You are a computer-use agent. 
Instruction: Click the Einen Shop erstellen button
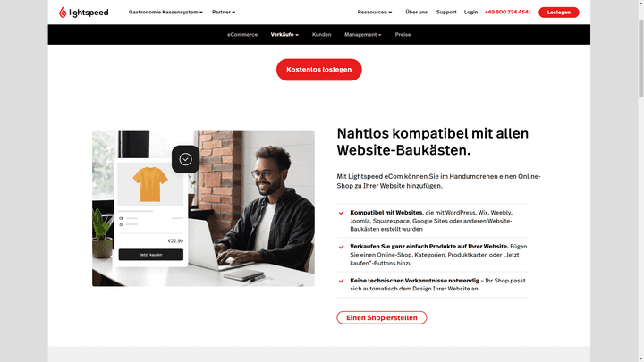(382, 317)
